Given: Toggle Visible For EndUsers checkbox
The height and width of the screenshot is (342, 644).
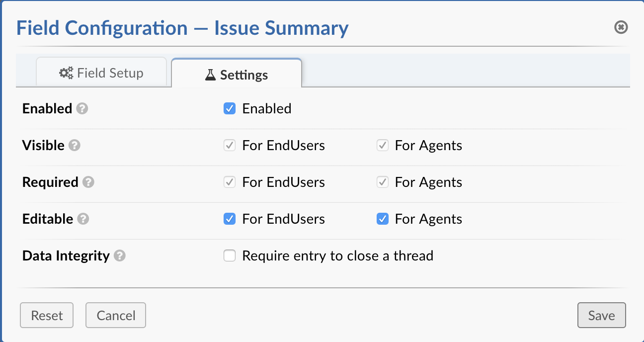Looking at the screenshot, I should tap(230, 146).
